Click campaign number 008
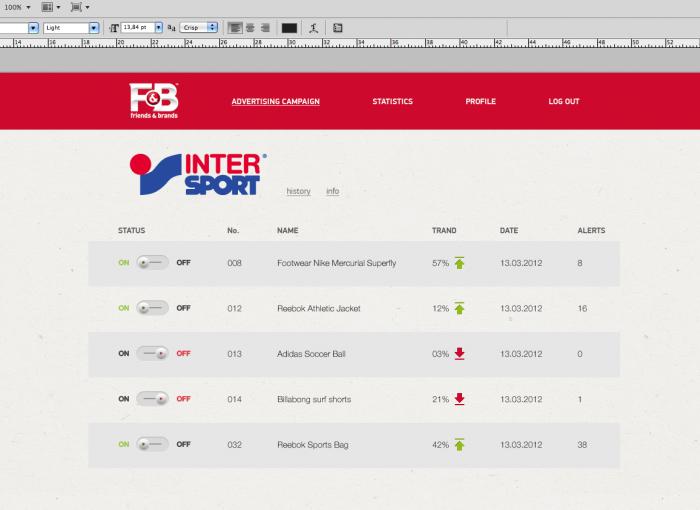 pyautogui.click(x=234, y=263)
